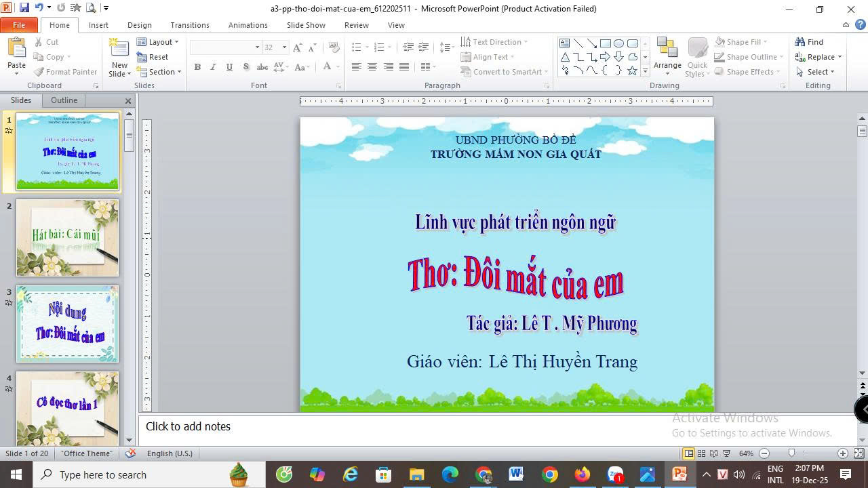Screen dimensions: 868x488
Task: Open the Layout dropdown
Action: coord(158,42)
